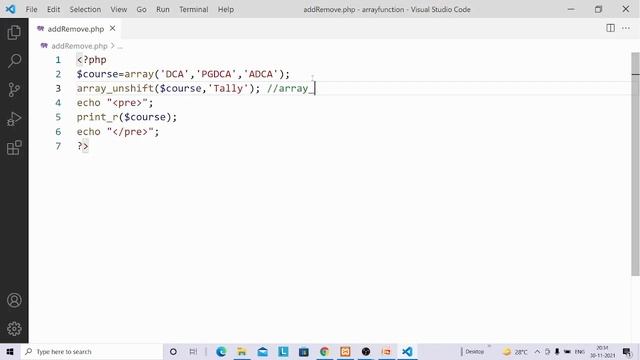Launch Google Chrome from taskbar
The image size is (640, 360).
pyautogui.click(x=324, y=351)
